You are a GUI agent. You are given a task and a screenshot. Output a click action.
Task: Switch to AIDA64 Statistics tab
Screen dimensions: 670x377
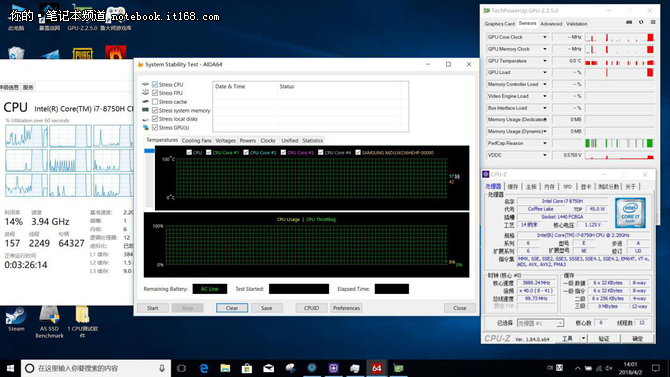click(312, 140)
